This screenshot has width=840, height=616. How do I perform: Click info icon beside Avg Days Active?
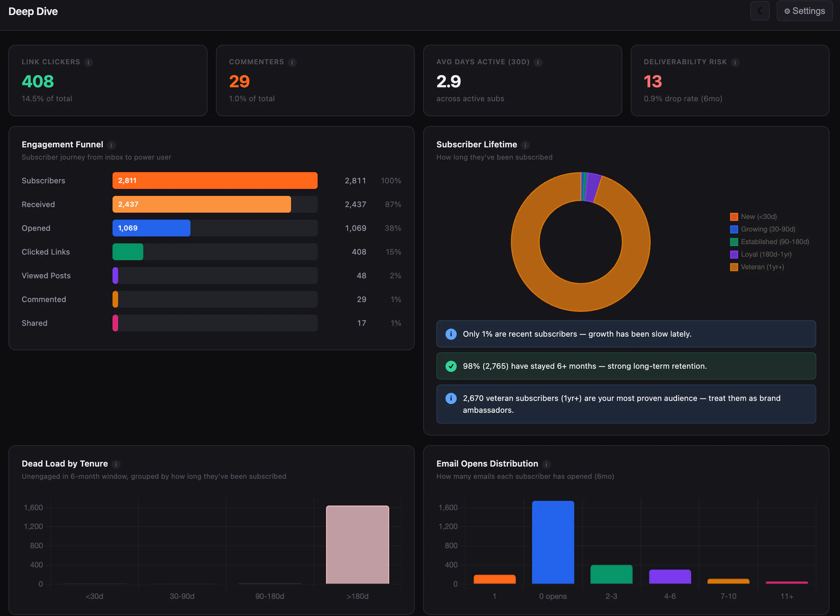(x=538, y=62)
